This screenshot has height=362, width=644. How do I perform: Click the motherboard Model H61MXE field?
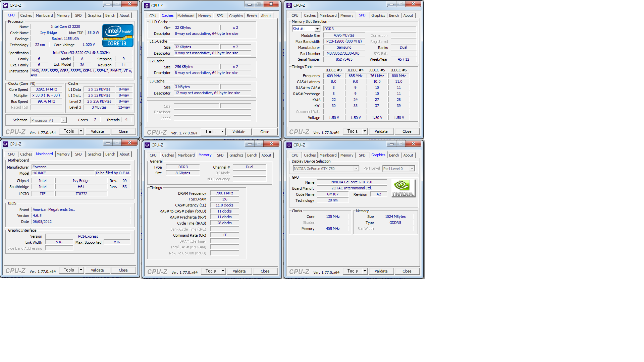63,173
